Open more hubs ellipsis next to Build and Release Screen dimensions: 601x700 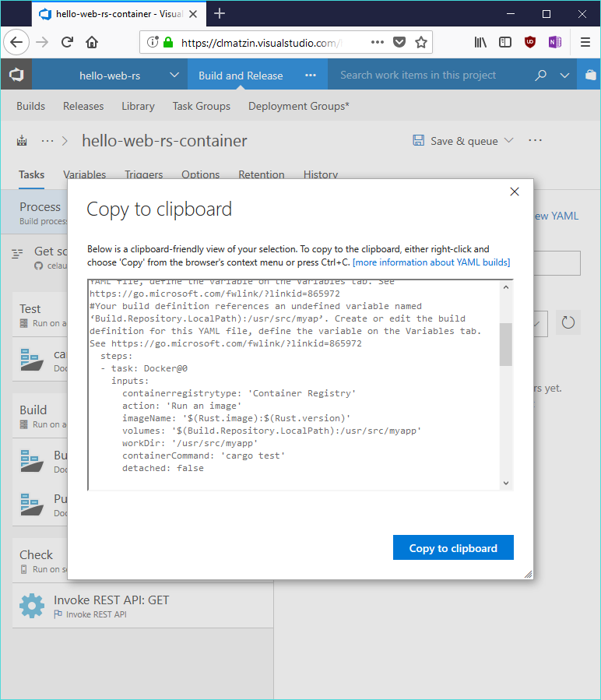coord(311,75)
